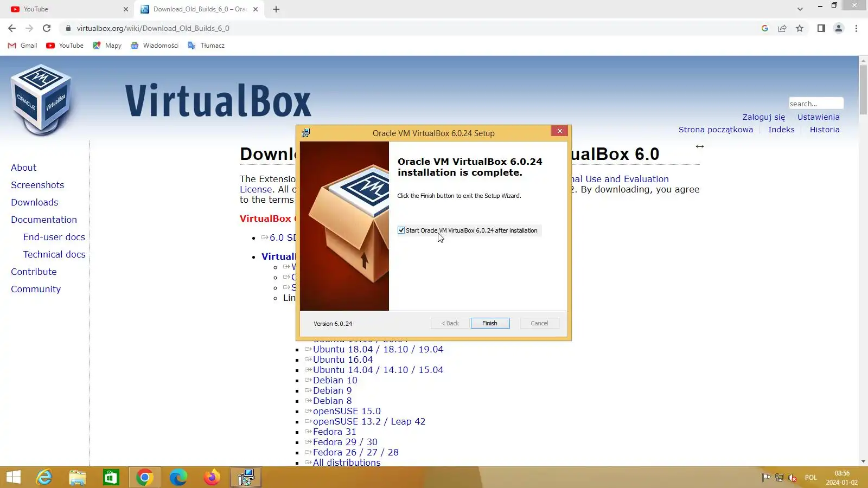Viewport: 868px width, 488px height.
Task: Open the Ustawienia link
Action: [819, 117]
